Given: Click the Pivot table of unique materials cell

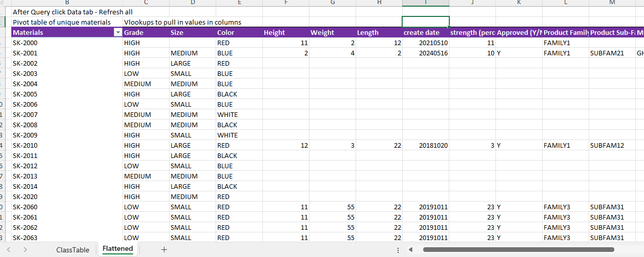Looking at the screenshot, I should (x=67, y=22).
